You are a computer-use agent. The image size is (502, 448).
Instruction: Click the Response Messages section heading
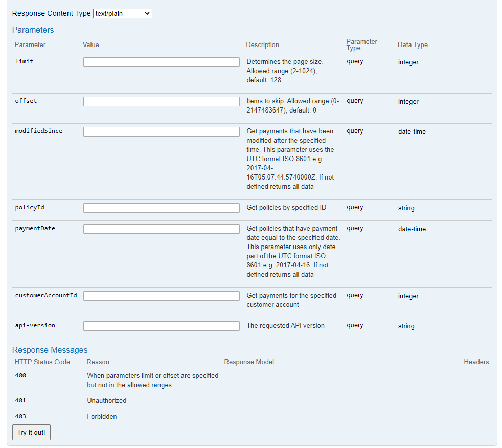coord(50,350)
